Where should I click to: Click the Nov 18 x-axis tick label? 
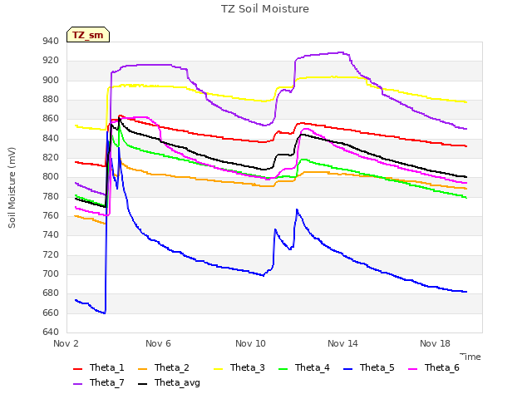click(x=435, y=343)
